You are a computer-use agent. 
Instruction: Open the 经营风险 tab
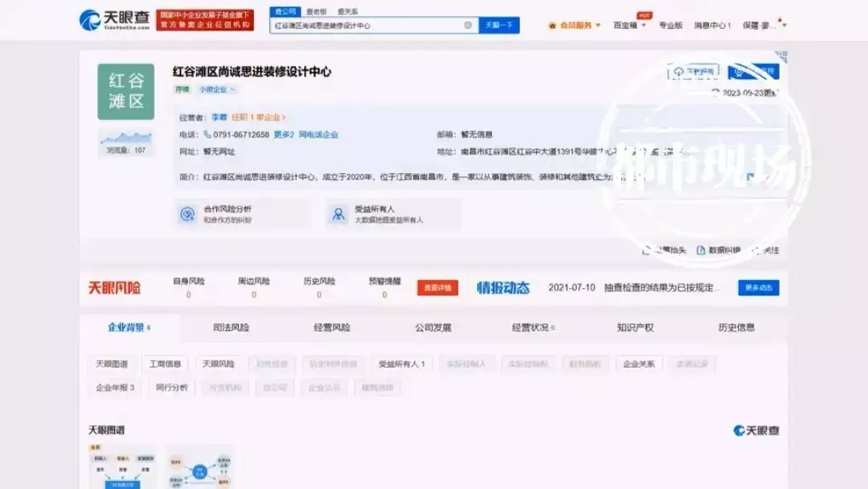coord(332,327)
